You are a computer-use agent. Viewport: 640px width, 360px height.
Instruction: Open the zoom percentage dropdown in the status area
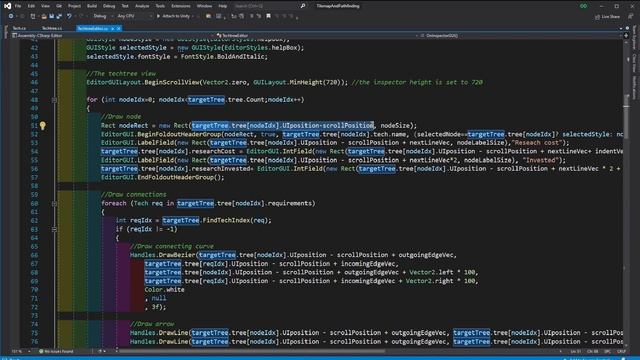[21, 351]
